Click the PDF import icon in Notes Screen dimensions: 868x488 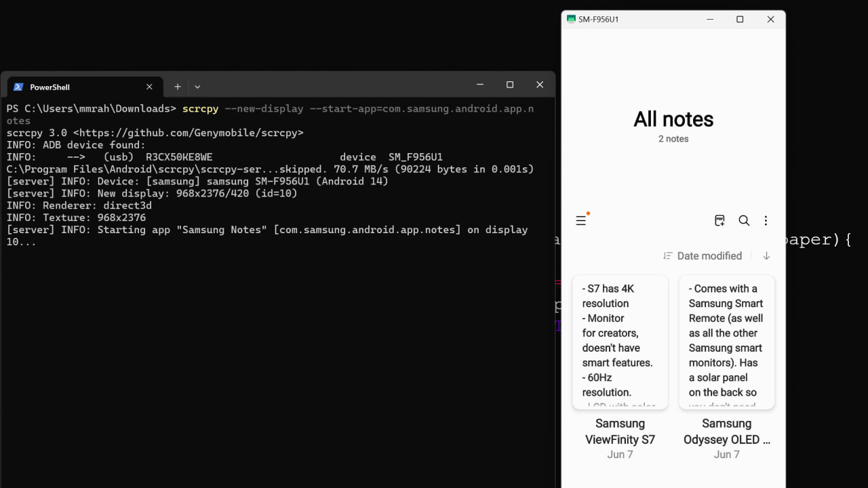pos(719,220)
